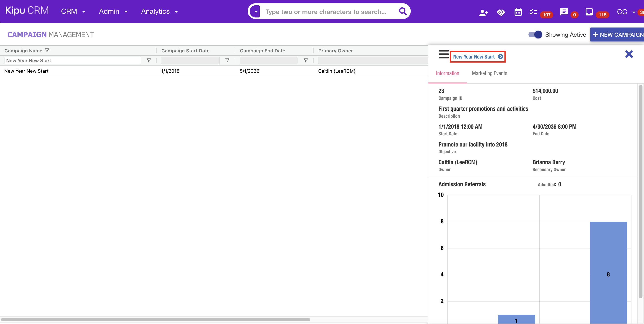Viewport: 644px width, 324px height.
Task: Open the CC user dropdown
Action: (x=626, y=12)
